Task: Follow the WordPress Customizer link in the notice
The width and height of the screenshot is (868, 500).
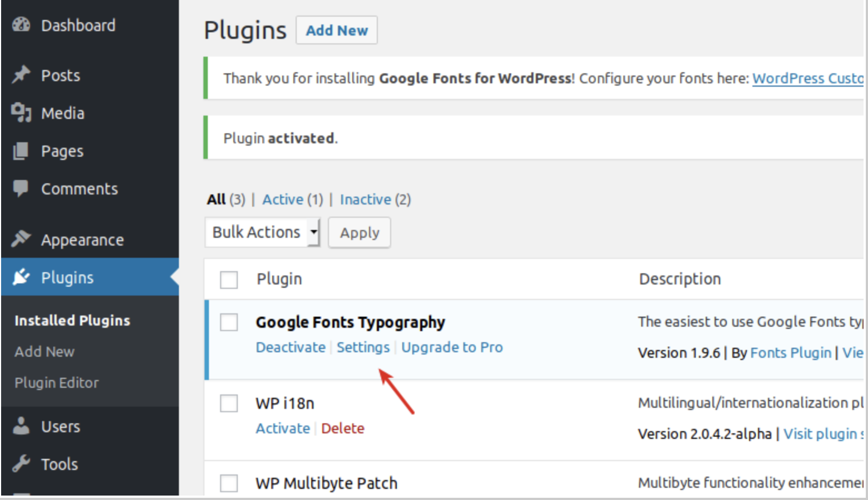Action: tap(808, 78)
